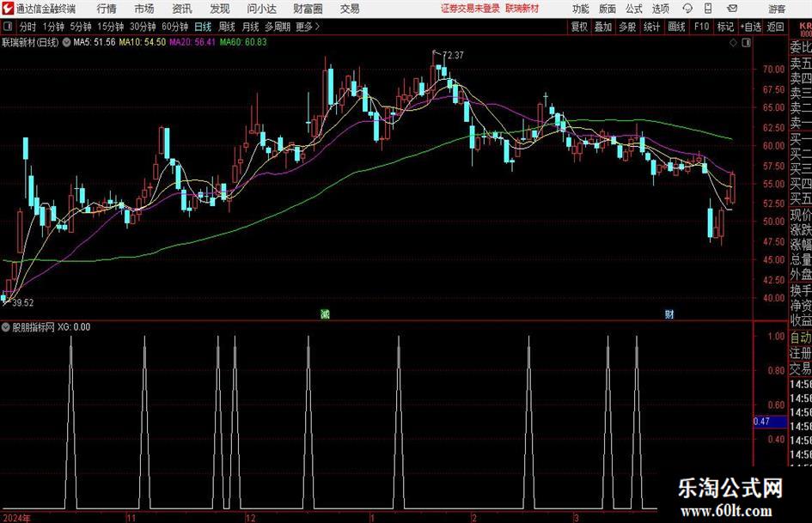
Task: Expand the 更多 periods chevron
Action: coord(317,27)
